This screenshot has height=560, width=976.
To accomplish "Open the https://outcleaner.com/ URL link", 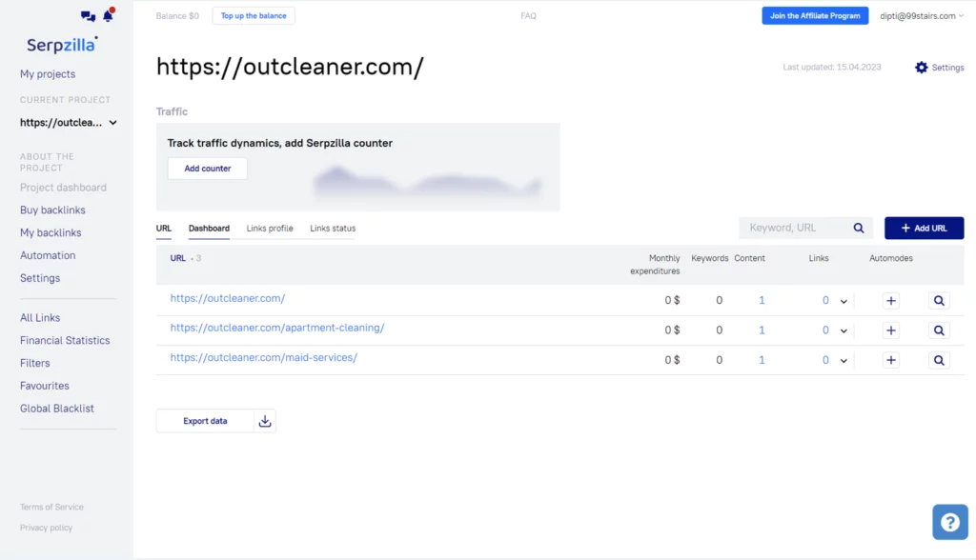I will click(x=228, y=298).
